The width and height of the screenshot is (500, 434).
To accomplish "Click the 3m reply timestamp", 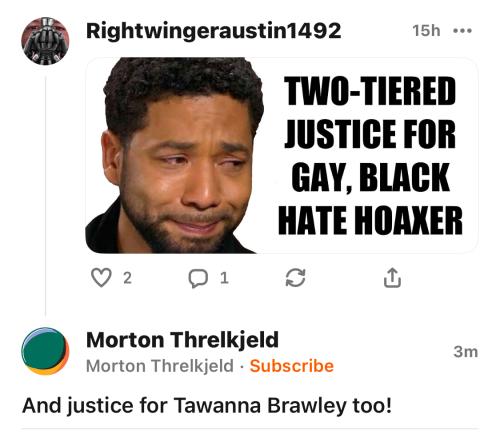I will [466, 352].
